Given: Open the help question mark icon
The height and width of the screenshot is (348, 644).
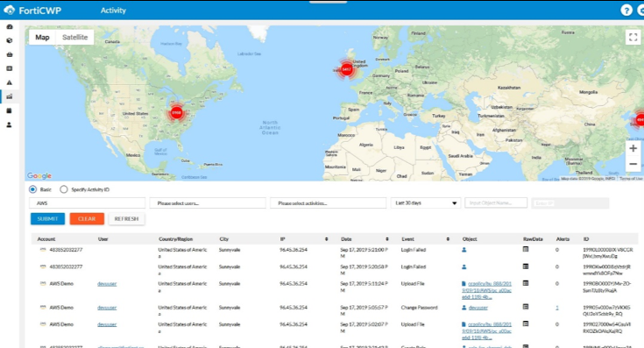Looking at the screenshot, I should (x=626, y=11).
